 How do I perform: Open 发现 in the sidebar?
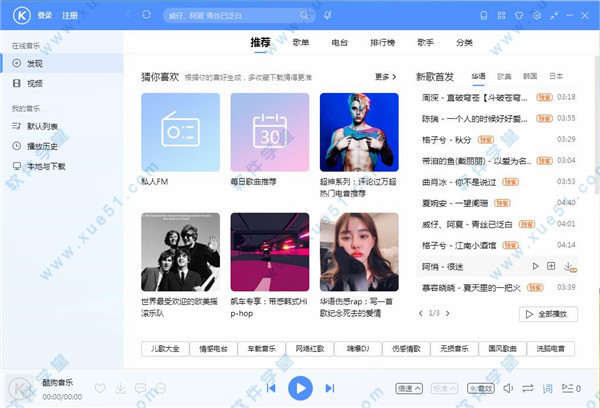(62, 64)
